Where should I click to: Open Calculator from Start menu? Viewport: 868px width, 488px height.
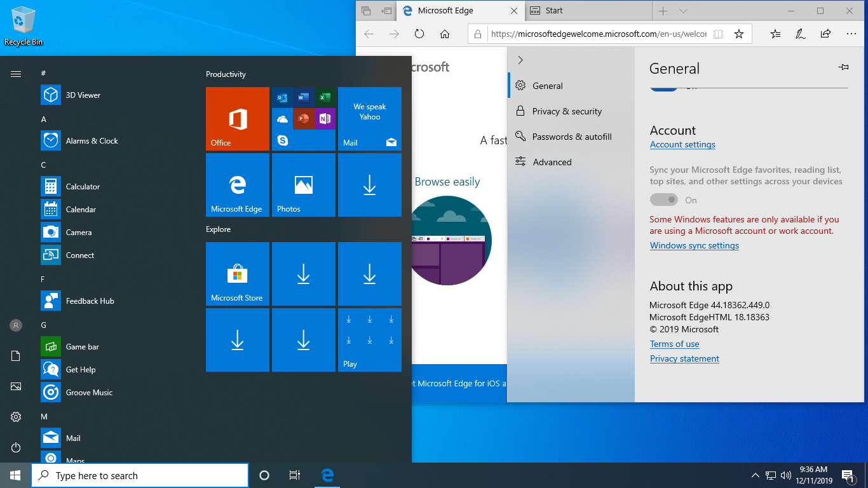[114, 187]
